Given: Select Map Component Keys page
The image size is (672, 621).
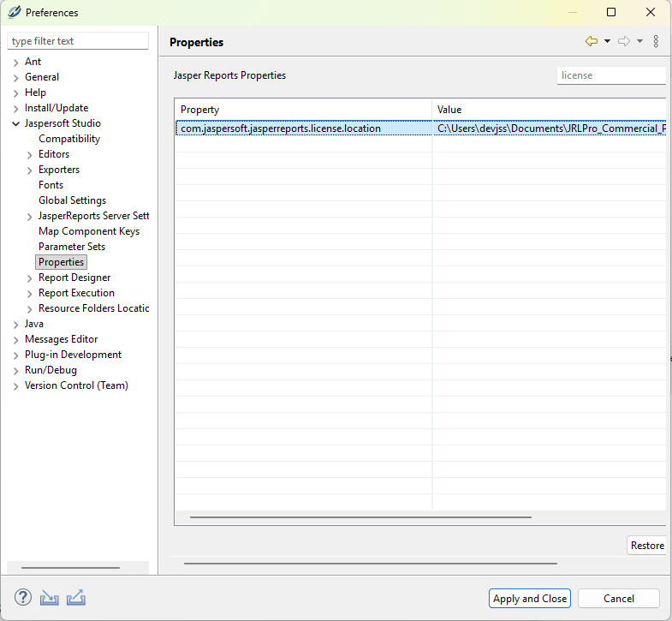Looking at the screenshot, I should point(89,231).
